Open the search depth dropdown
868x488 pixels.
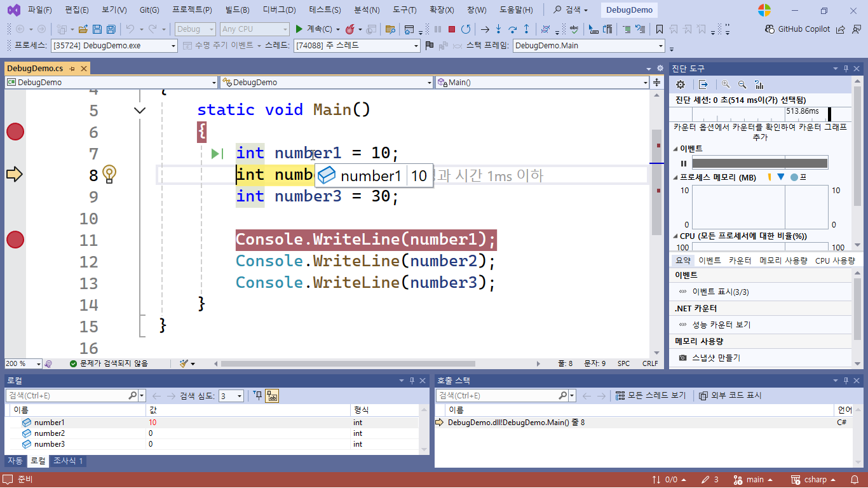click(x=231, y=396)
